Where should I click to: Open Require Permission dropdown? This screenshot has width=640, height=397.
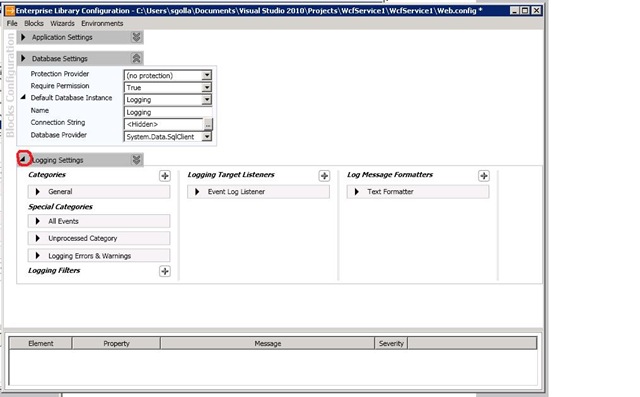click(207, 87)
